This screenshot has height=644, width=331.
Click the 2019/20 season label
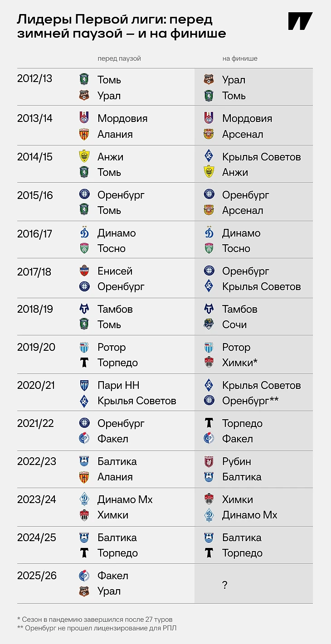coord(35,347)
